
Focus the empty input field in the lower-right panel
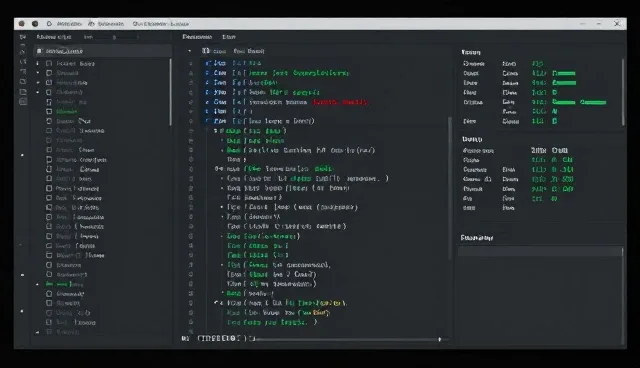click(x=540, y=252)
